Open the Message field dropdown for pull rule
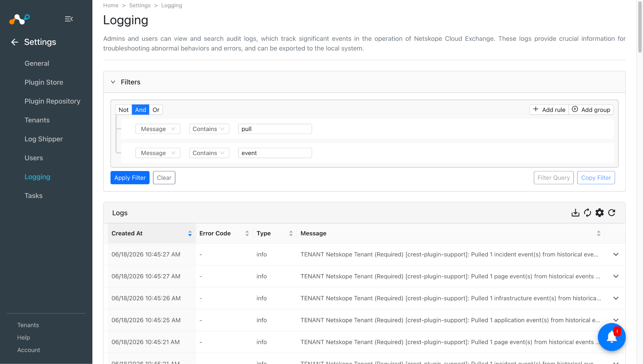Viewport: 643px width, 364px height. [x=158, y=129]
